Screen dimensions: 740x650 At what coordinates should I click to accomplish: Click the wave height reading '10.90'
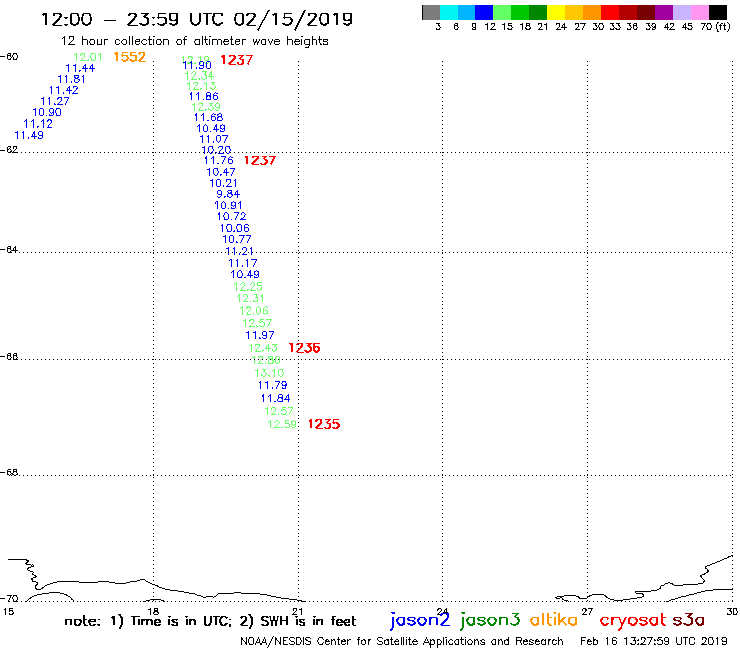47,112
